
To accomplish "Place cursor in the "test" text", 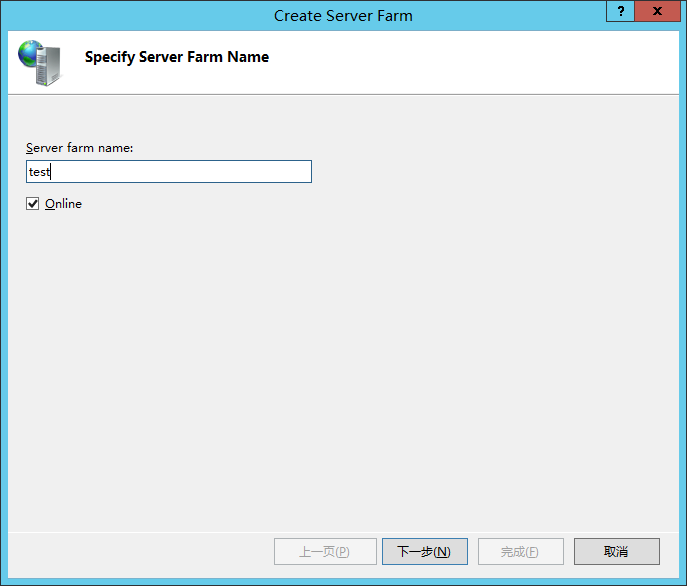I will click(39, 172).
